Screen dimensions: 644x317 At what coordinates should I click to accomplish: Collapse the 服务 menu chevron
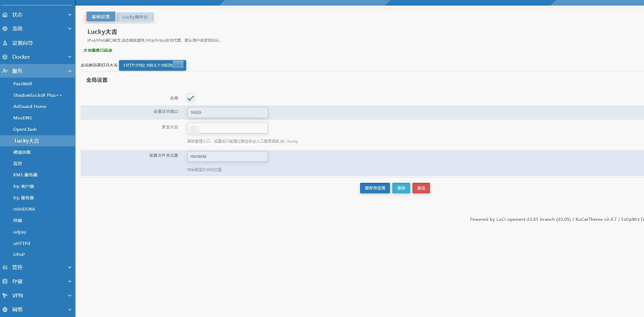69,71
